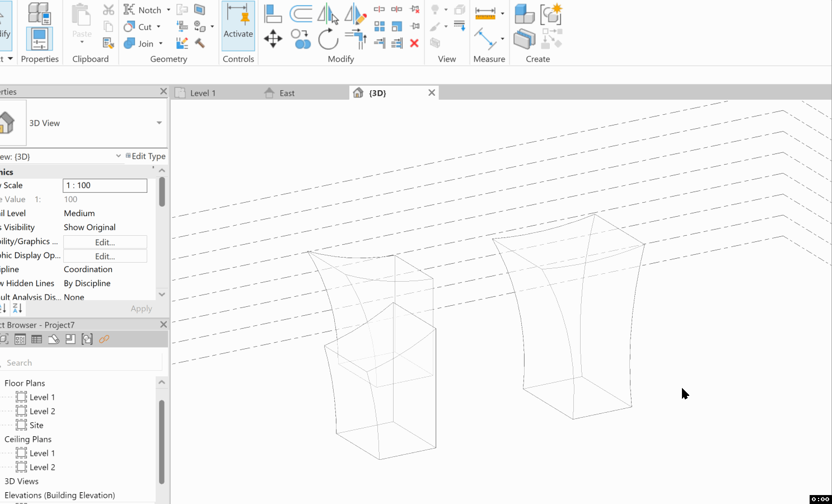Select the Array tool
The width and height of the screenshot is (832, 504).
[380, 26]
